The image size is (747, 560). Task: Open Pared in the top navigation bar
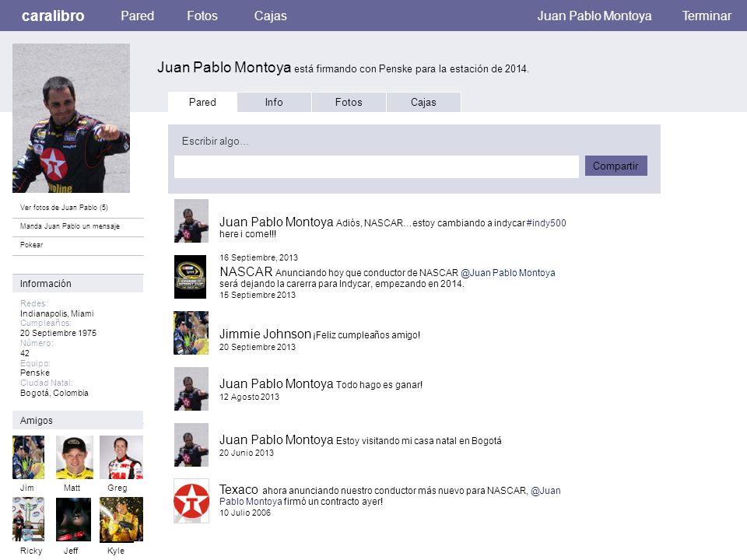pyautogui.click(x=137, y=16)
